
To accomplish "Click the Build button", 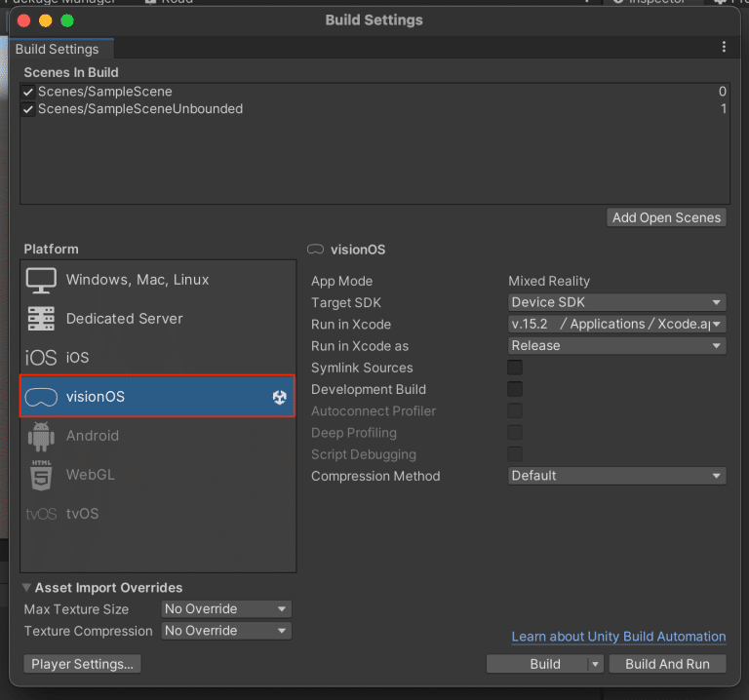I will click(x=538, y=664).
